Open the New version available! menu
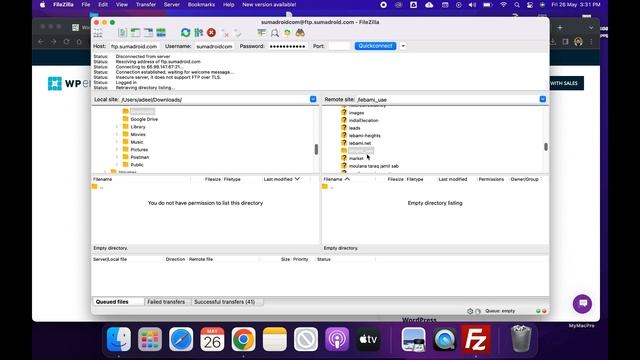 [x=269, y=4]
